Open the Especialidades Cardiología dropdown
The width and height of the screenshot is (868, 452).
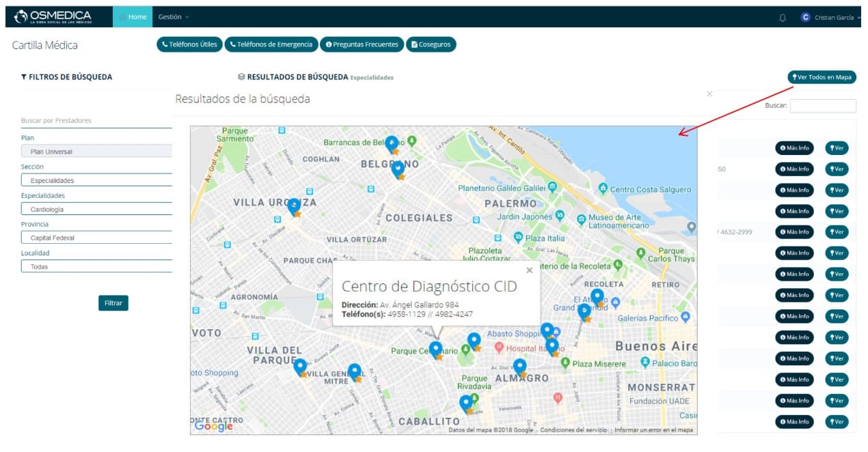tap(96, 209)
